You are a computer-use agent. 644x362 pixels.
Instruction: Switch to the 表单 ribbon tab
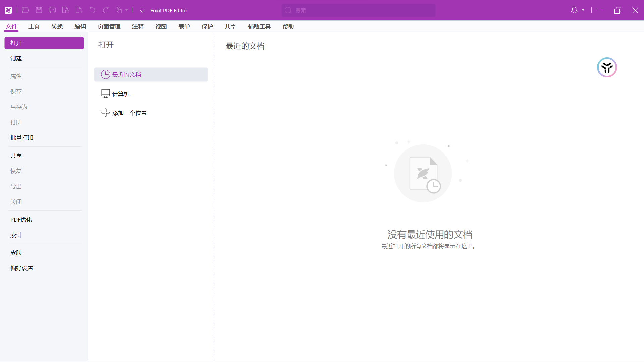coord(184,26)
